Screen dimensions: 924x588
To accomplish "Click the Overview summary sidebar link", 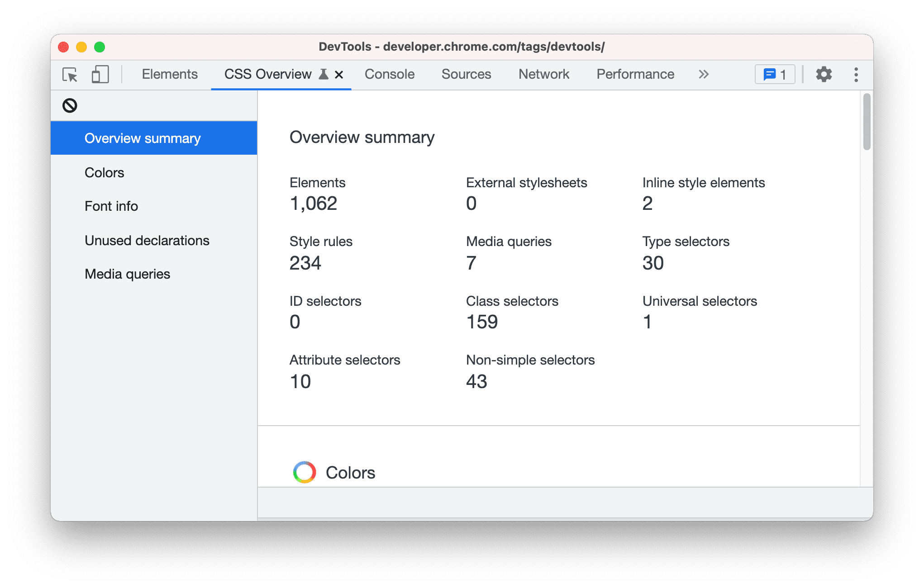I will click(x=144, y=139).
